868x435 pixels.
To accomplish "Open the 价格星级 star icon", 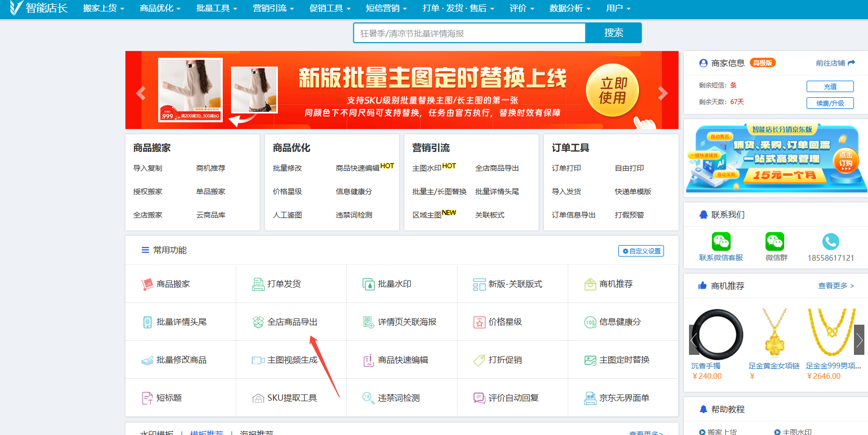I will coord(479,322).
